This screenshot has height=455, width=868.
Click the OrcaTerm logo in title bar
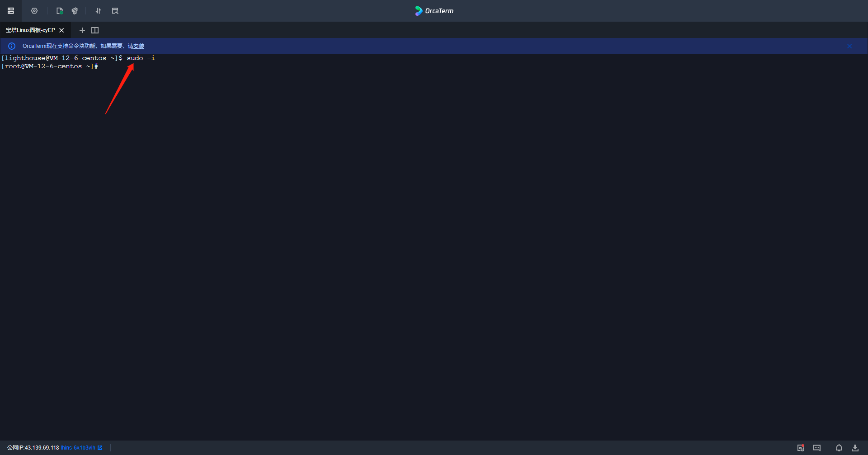434,11
